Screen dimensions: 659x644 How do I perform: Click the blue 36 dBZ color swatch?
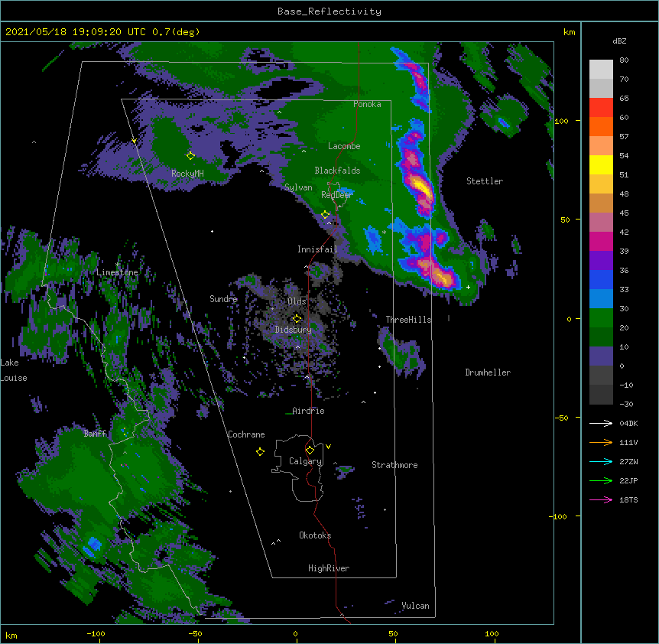(x=601, y=279)
